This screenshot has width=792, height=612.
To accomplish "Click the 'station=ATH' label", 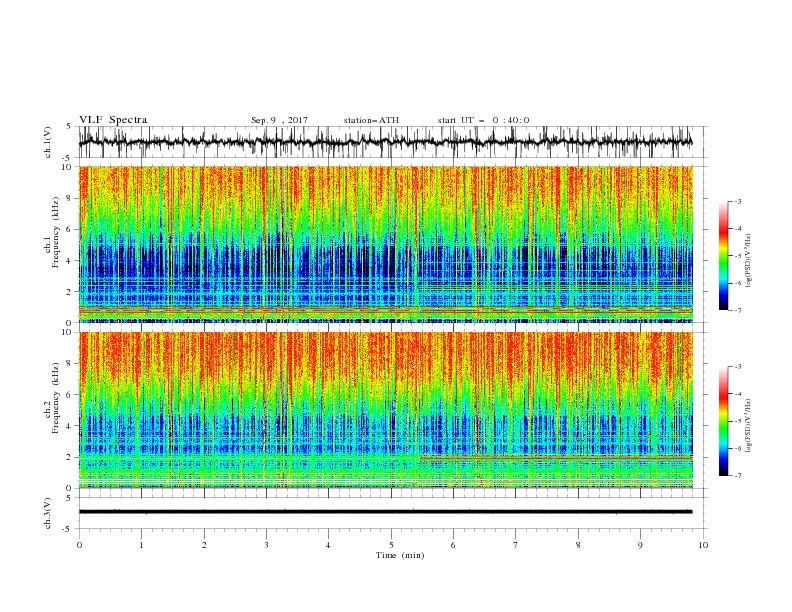I will coord(371,120).
